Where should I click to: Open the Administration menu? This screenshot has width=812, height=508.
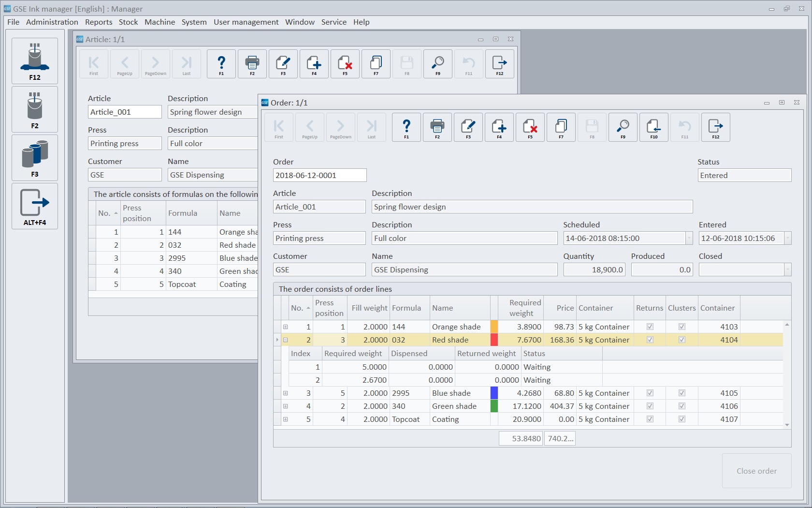click(52, 22)
